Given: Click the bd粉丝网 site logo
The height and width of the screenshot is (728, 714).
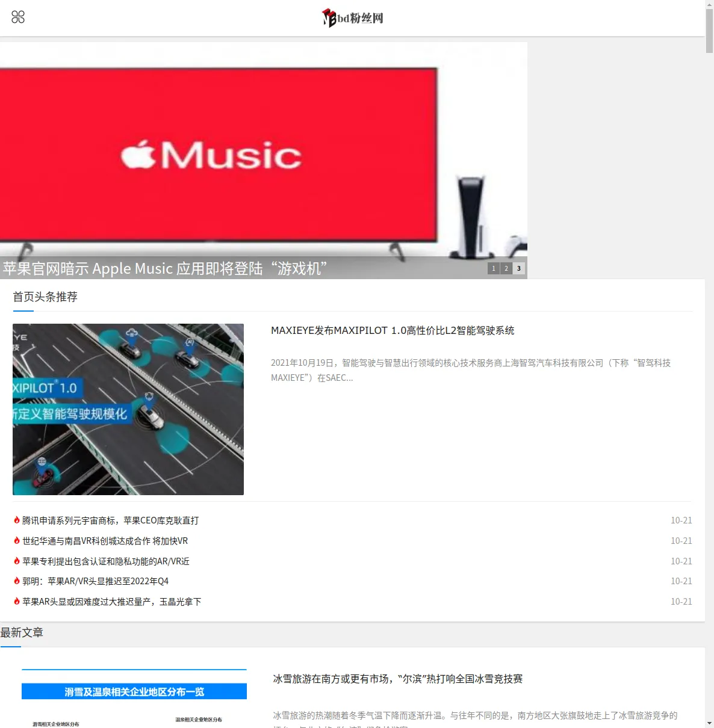Looking at the screenshot, I should point(353,18).
